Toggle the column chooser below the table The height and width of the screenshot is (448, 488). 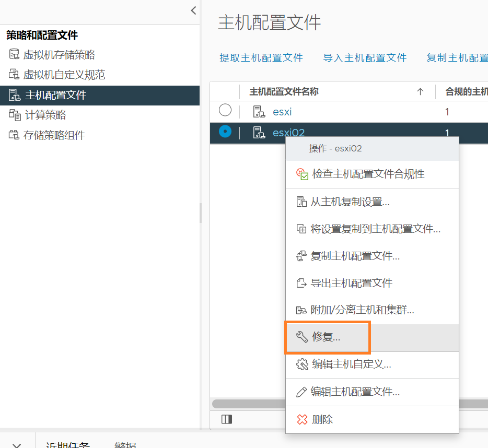[226, 419]
